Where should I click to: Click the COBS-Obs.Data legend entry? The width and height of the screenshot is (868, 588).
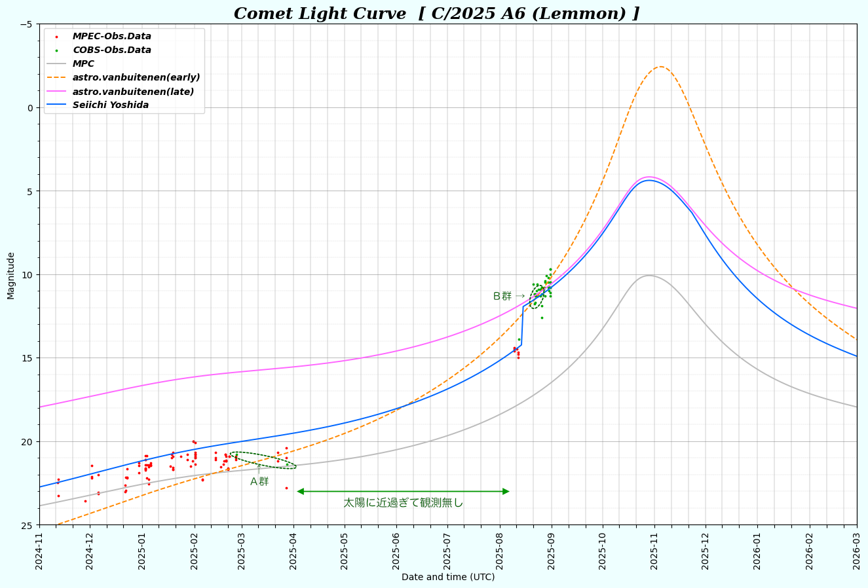111,50
